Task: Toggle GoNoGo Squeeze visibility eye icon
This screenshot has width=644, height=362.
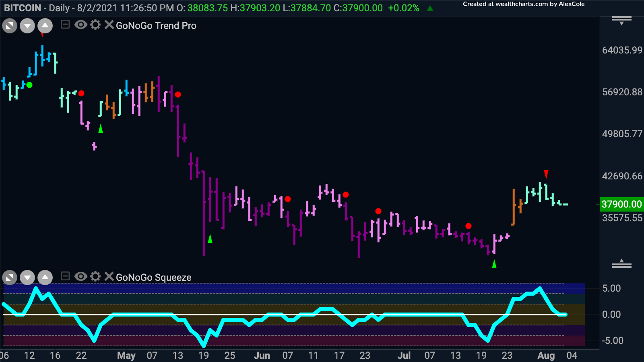Action: pyautogui.click(x=81, y=276)
